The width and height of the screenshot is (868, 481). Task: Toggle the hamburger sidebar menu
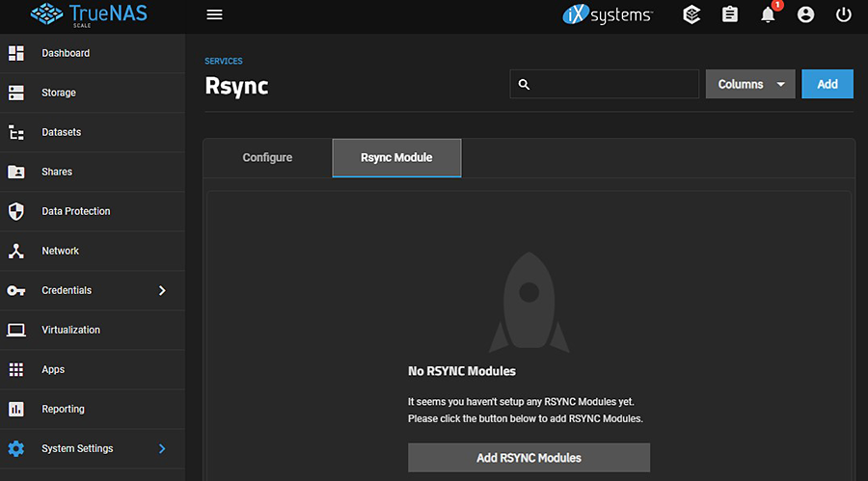[x=214, y=15]
